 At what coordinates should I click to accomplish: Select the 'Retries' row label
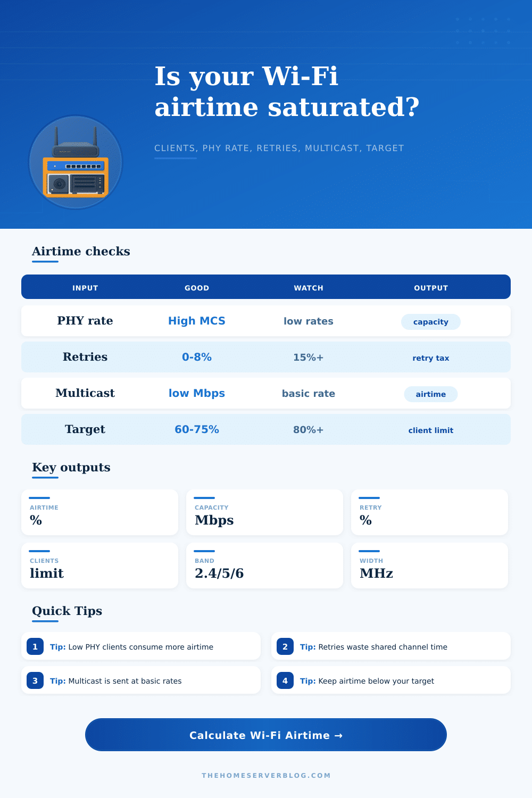pyautogui.click(x=85, y=357)
